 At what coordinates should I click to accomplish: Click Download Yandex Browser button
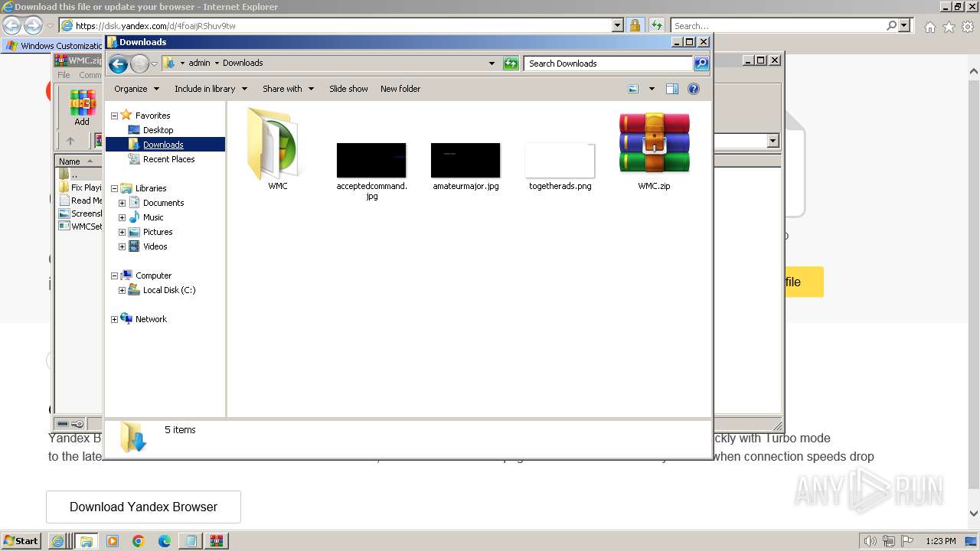coord(143,507)
